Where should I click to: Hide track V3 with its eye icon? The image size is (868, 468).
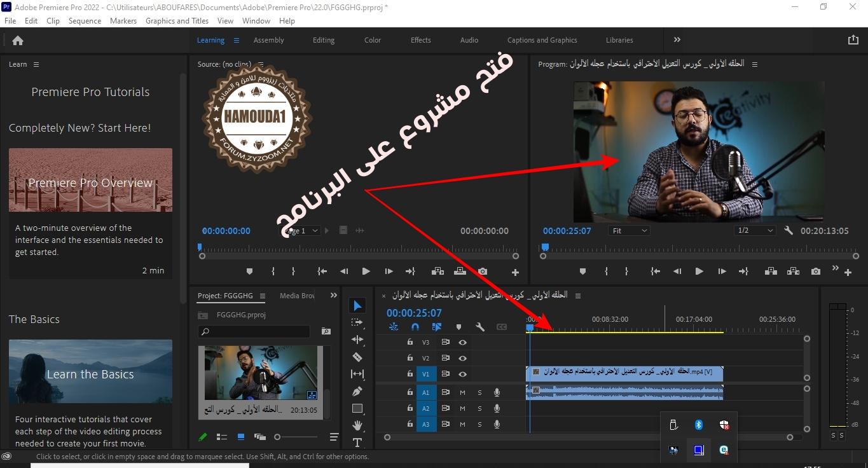[x=462, y=342]
